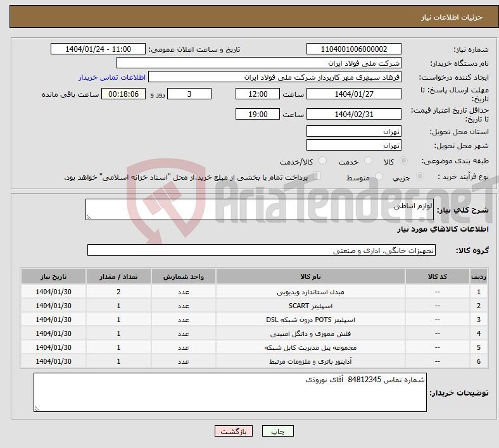Click the بازگشت (Back) button
This screenshot has height=448, width=499.
coord(234,431)
